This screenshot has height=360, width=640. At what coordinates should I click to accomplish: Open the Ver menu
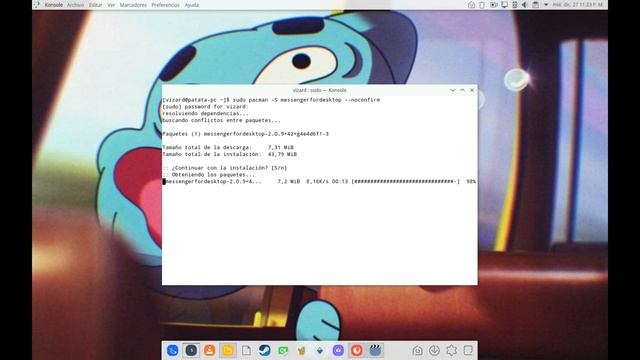click(111, 5)
